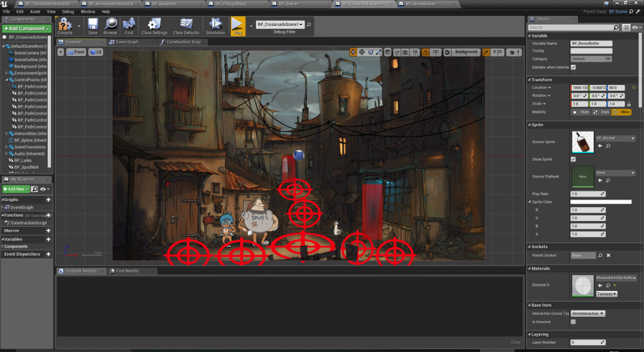Toggle the Is Hovered checkbox

(x=574, y=322)
